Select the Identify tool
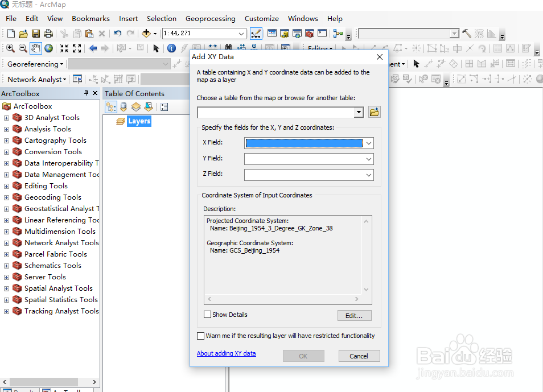Viewport: 543px width, 392px height. pyautogui.click(x=171, y=48)
